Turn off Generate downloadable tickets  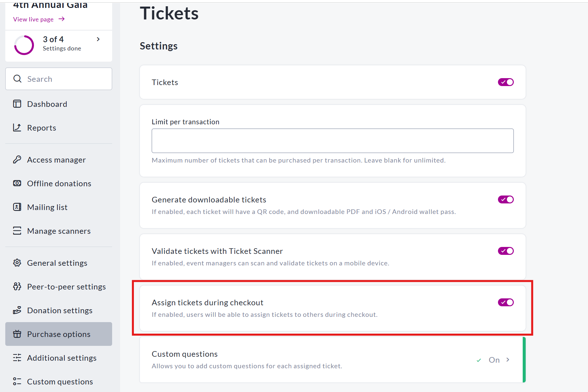click(506, 199)
